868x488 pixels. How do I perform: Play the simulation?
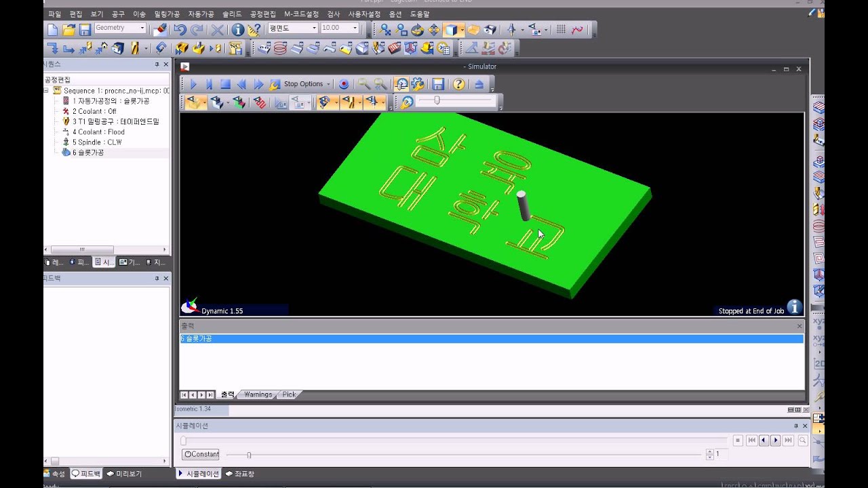tap(193, 84)
